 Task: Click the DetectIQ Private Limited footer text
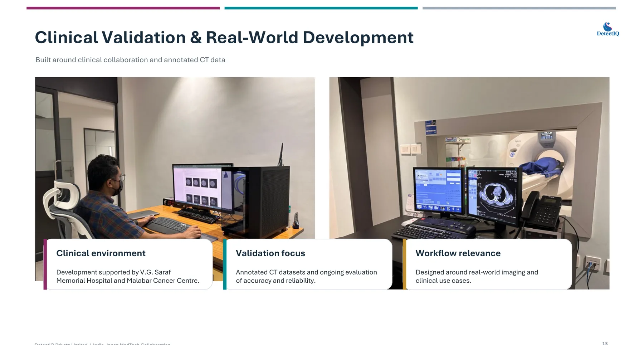click(102, 344)
